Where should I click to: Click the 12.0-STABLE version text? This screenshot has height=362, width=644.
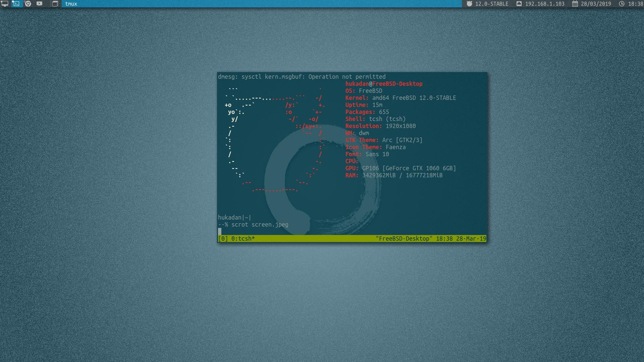(x=492, y=4)
